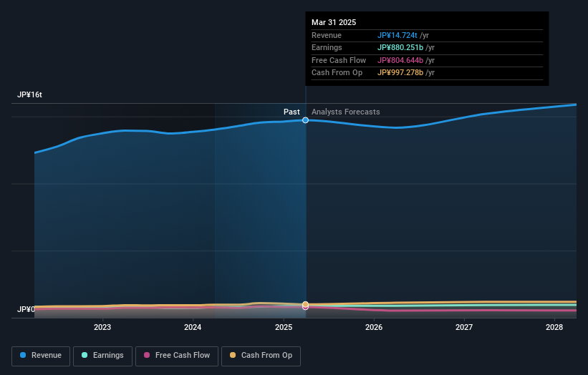Toggle the Cash From Op legend series
This screenshot has height=375, width=588.
tap(261, 356)
